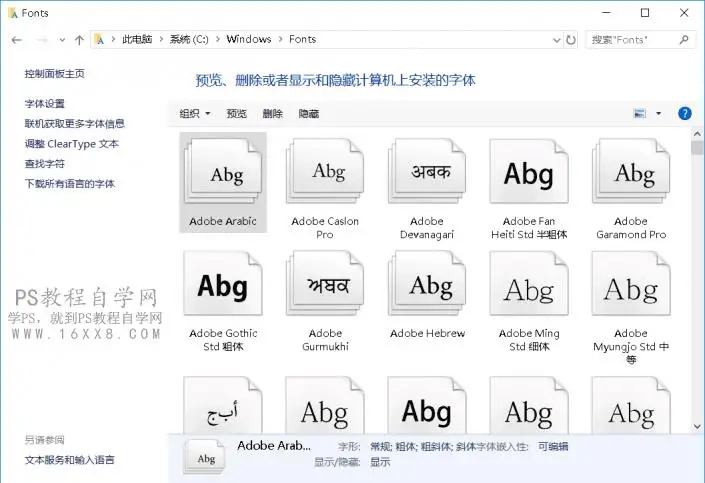Viewport: 705px width, 483px height.
Task: Click the scrollbar down arrow
Action: [697, 426]
